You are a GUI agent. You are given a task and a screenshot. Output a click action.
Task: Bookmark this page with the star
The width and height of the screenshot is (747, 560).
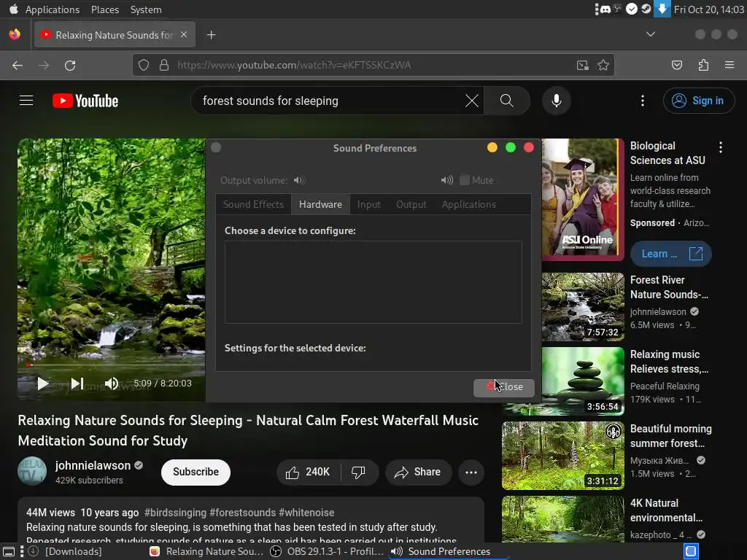click(603, 65)
